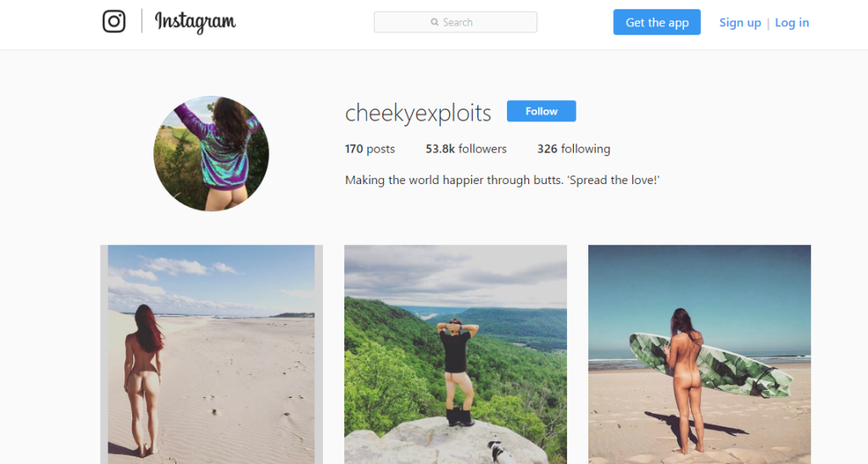Focus the Search input field
The image size is (868, 464).
[x=475, y=22]
